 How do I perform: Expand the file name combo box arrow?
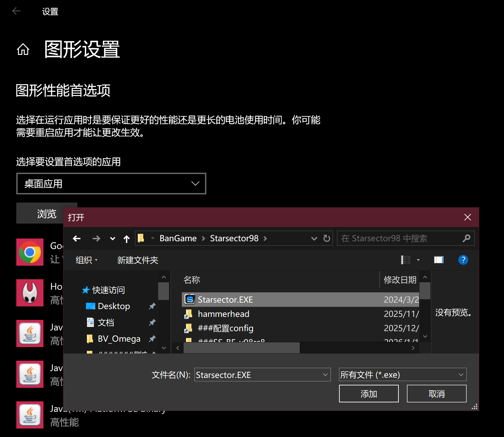pos(325,375)
